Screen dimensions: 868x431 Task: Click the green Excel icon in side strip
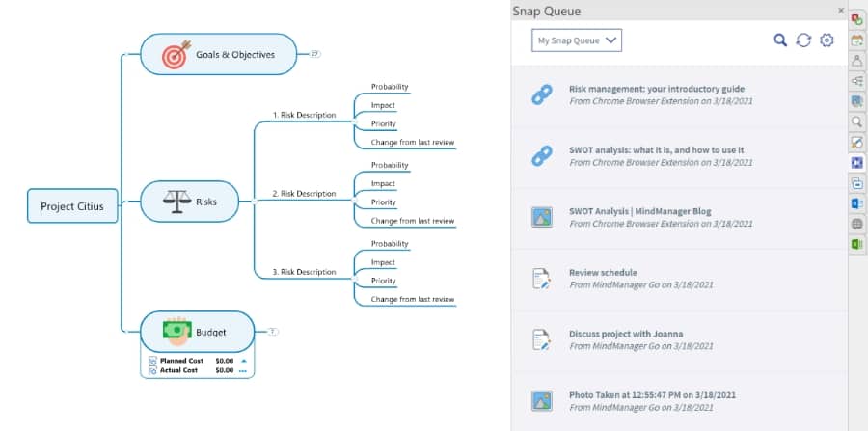pyautogui.click(x=856, y=245)
